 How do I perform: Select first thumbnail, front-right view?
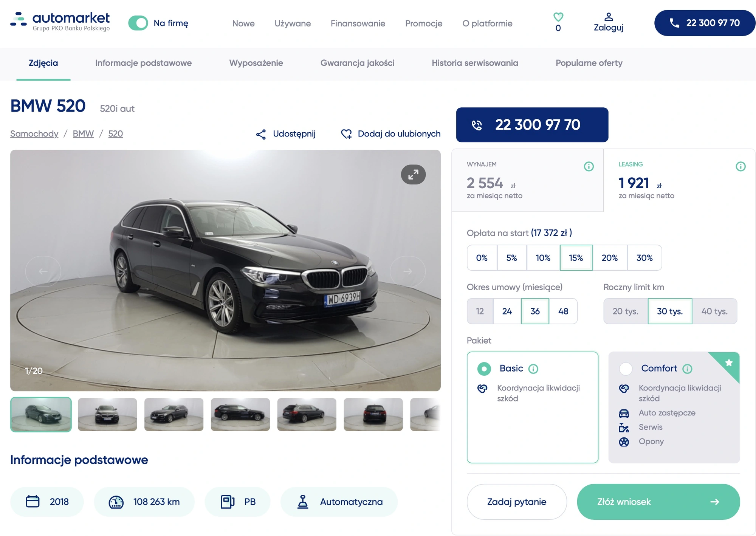tap(41, 414)
